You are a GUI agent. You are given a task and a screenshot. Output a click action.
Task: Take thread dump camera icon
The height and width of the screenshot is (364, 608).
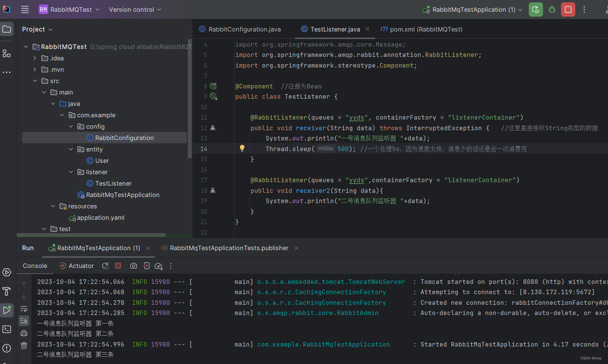point(134,266)
